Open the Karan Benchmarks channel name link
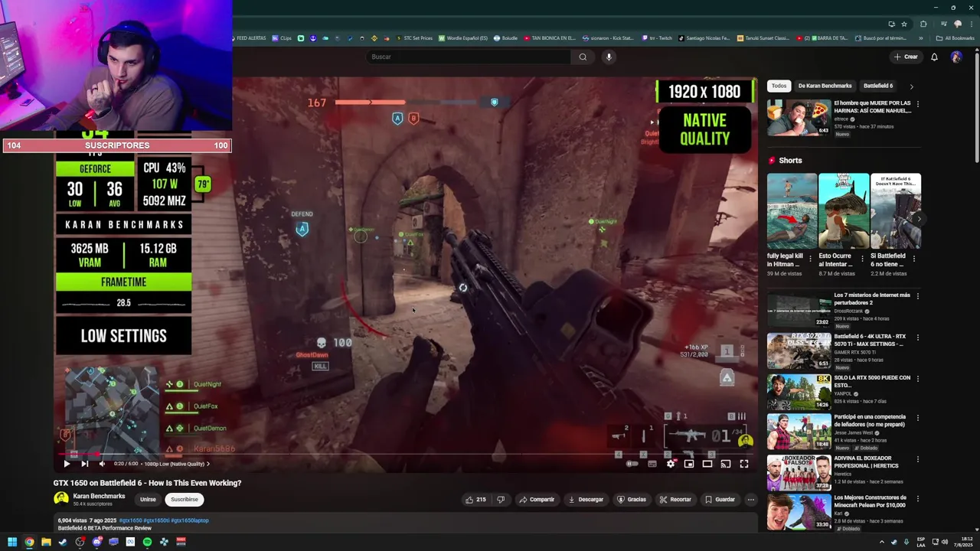The image size is (980, 551). click(99, 496)
